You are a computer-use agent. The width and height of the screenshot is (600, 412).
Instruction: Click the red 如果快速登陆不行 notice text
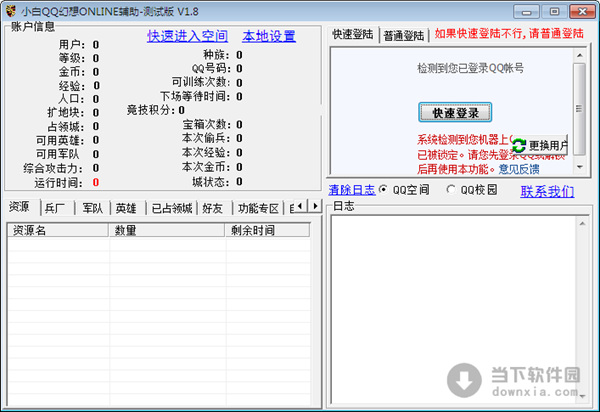(x=509, y=34)
